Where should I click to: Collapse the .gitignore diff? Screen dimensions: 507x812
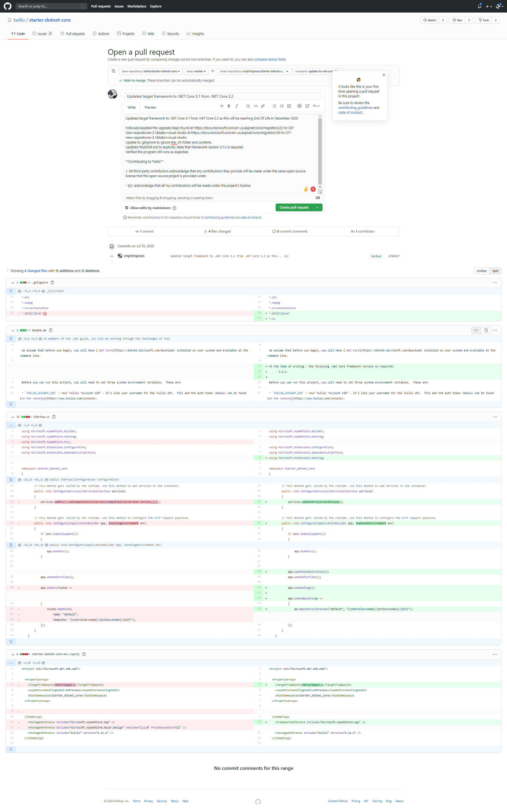coord(13,282)
